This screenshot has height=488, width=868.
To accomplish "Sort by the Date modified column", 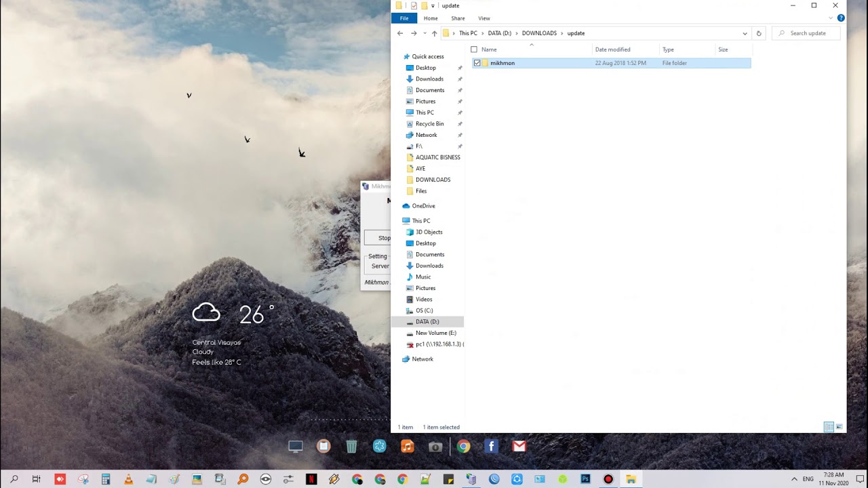I will pyautogui.click(x=612, y=49).
